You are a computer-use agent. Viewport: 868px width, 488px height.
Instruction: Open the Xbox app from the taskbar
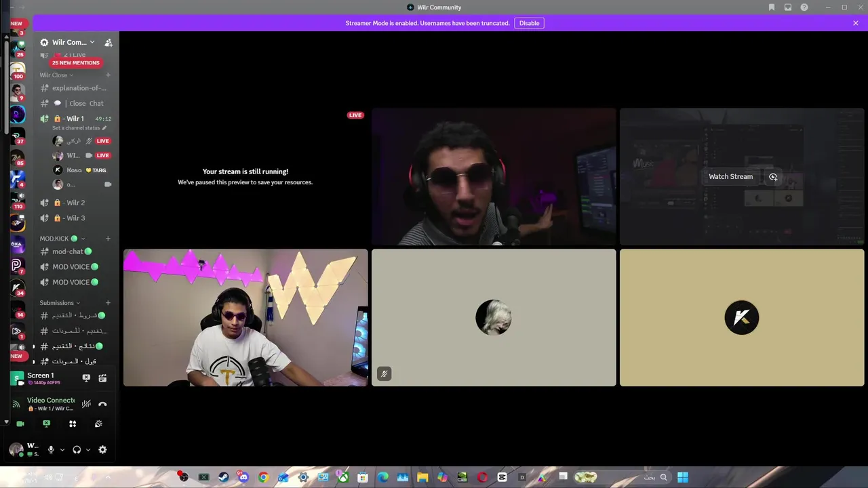click(343, 477)
